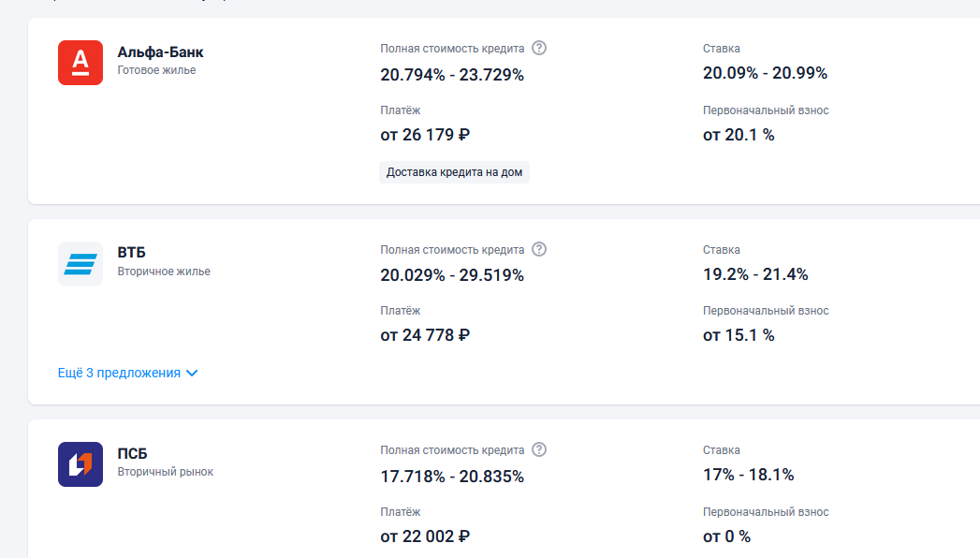
Task: Click the ПСБ bank logo icon
Action: coord(80,464)
